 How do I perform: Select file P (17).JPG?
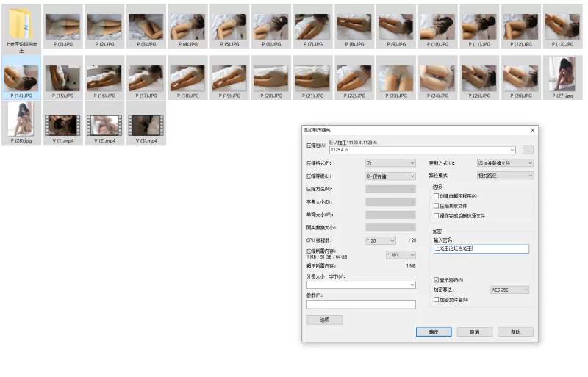(x=146, y=78)
